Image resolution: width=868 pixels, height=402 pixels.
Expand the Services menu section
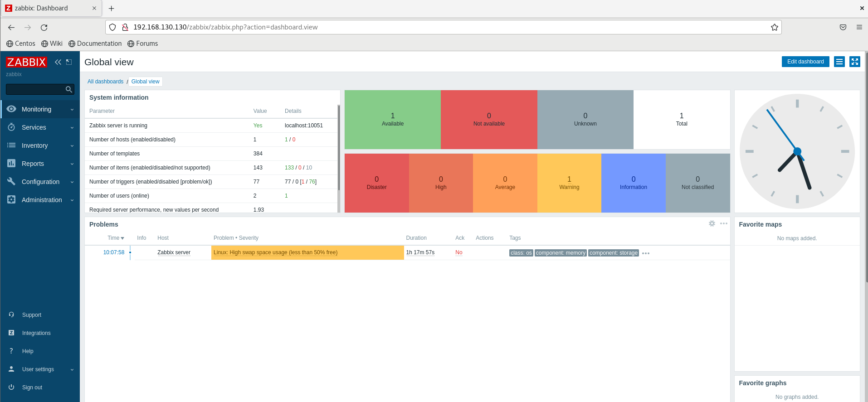[40, 127]
